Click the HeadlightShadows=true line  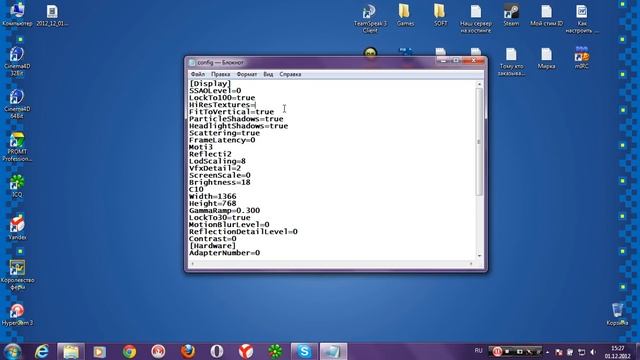[x=239, y=126]
